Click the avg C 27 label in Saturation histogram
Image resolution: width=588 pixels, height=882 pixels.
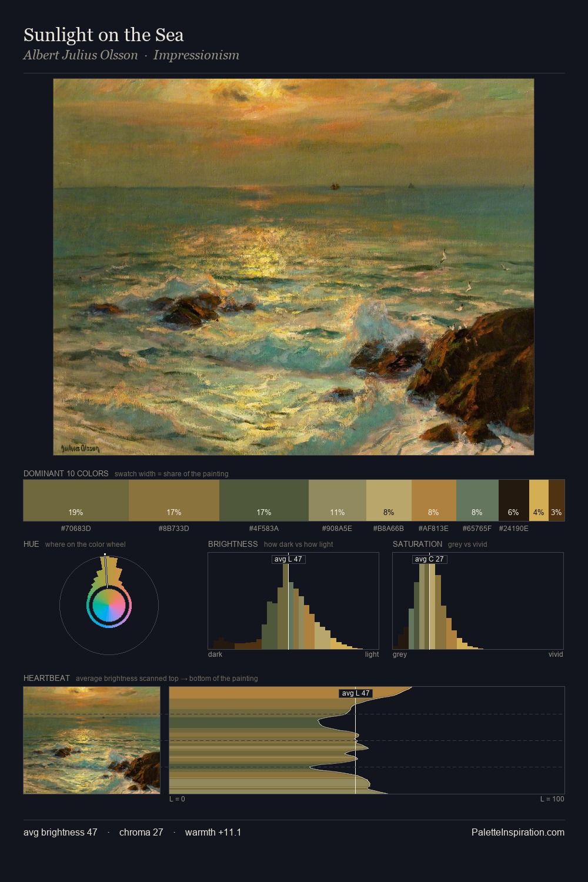click(x=429, y=559)
